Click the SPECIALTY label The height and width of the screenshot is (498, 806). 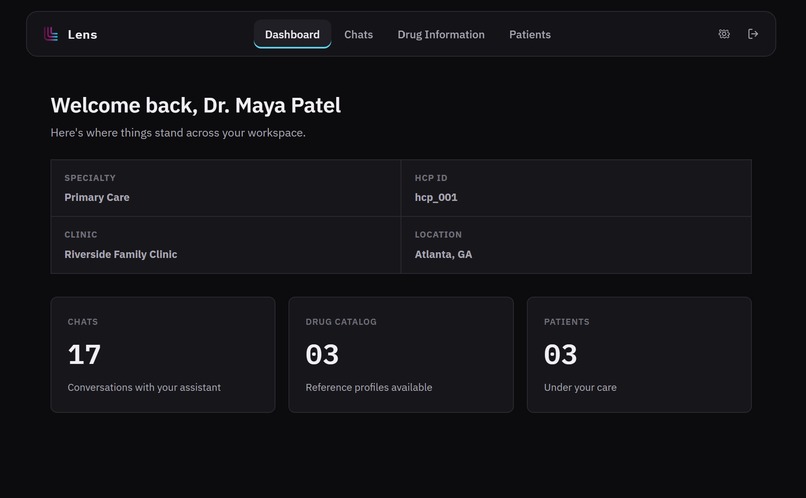pos(90,178)
